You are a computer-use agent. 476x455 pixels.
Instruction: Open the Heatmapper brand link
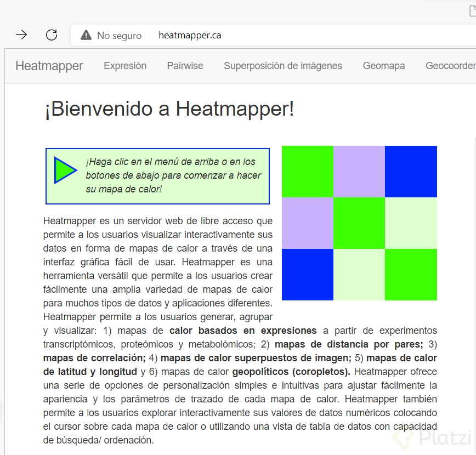point(49,66)
